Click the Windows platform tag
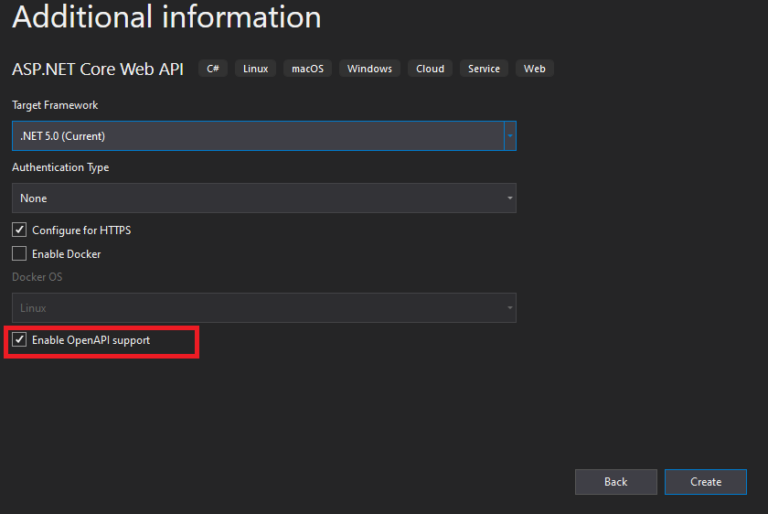This screenshot has height=514, width=768. coord(369,69)
